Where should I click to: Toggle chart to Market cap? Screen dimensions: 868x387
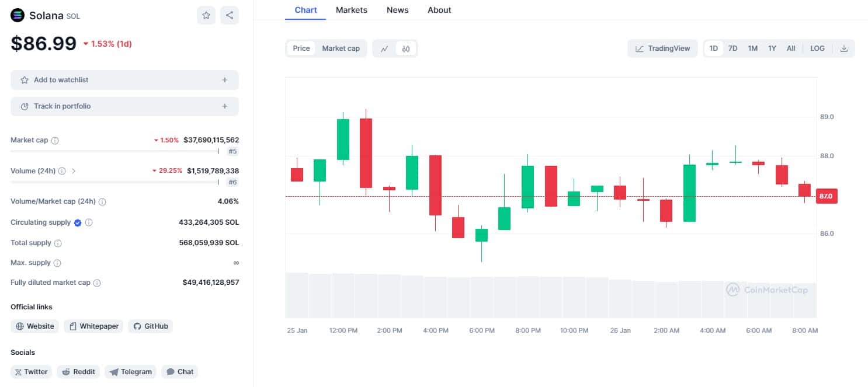[341, 48]
